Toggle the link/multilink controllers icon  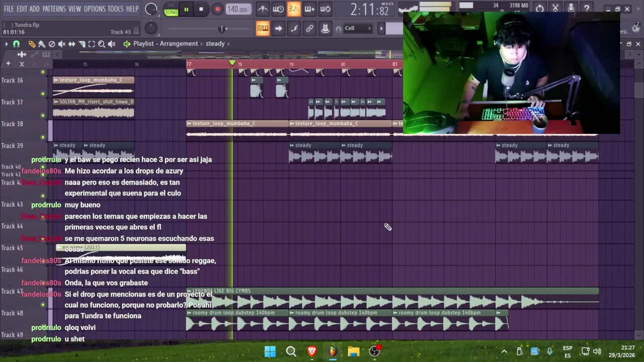pos(309,28)
